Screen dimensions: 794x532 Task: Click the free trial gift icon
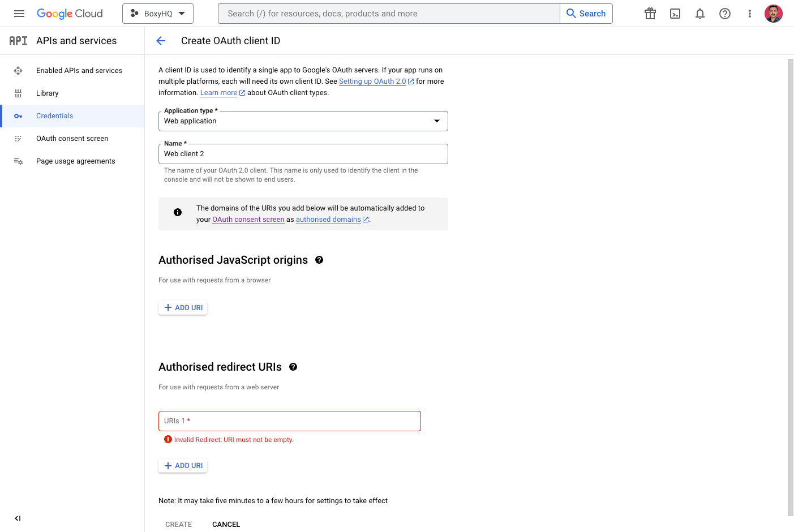click(650, 13)
